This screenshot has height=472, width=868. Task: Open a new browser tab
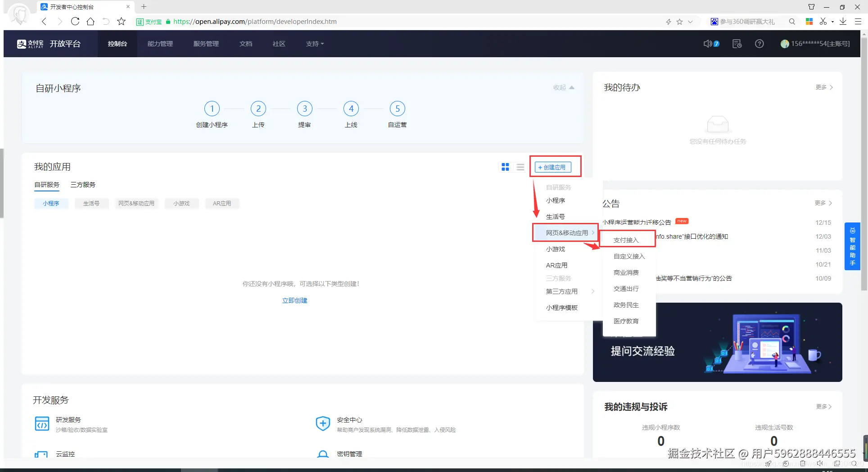click(x=144, y=7)
